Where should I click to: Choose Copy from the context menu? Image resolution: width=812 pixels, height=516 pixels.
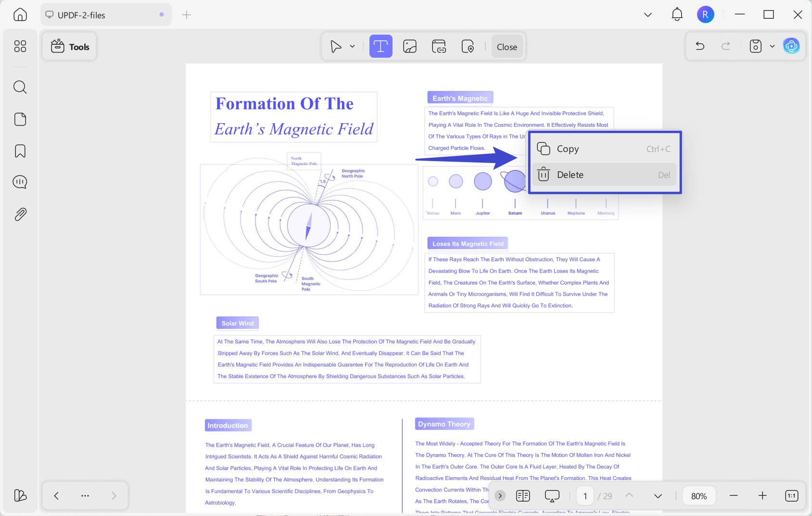(604, 149)
